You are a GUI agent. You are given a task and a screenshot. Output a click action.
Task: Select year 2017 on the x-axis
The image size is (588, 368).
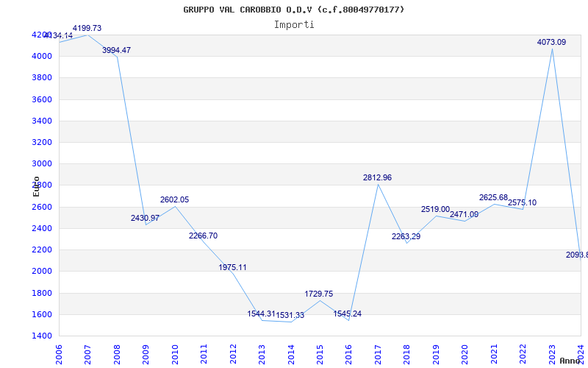(x=378, y=355)
